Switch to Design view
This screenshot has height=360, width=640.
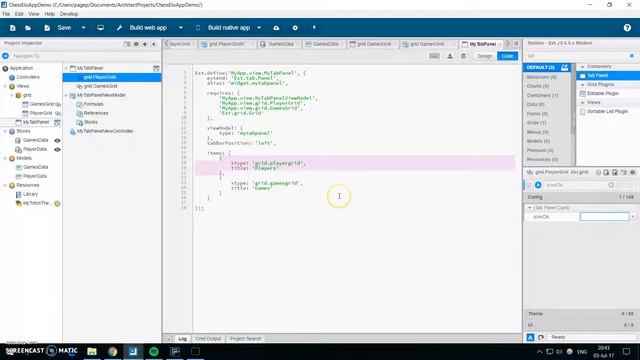click(x=484, y=56)
